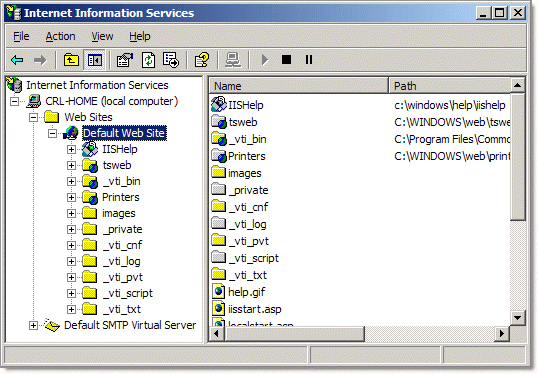Select Internet Information Services root node

97,85
